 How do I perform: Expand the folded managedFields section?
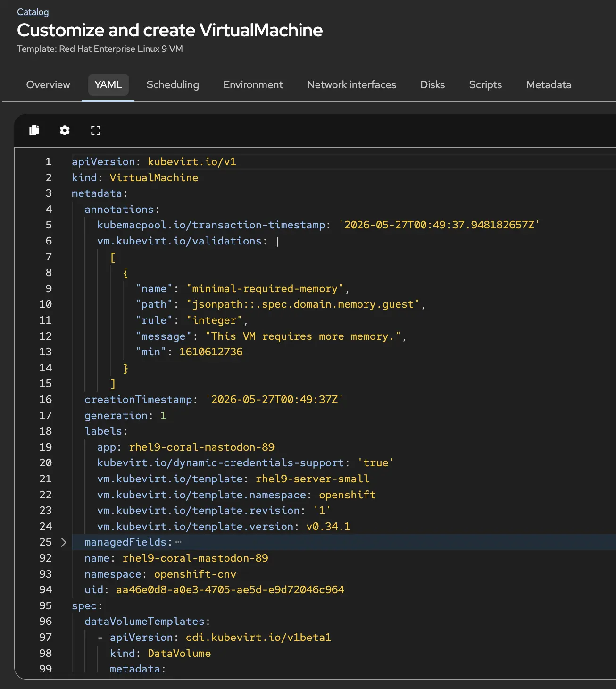(x=64, y=542)
